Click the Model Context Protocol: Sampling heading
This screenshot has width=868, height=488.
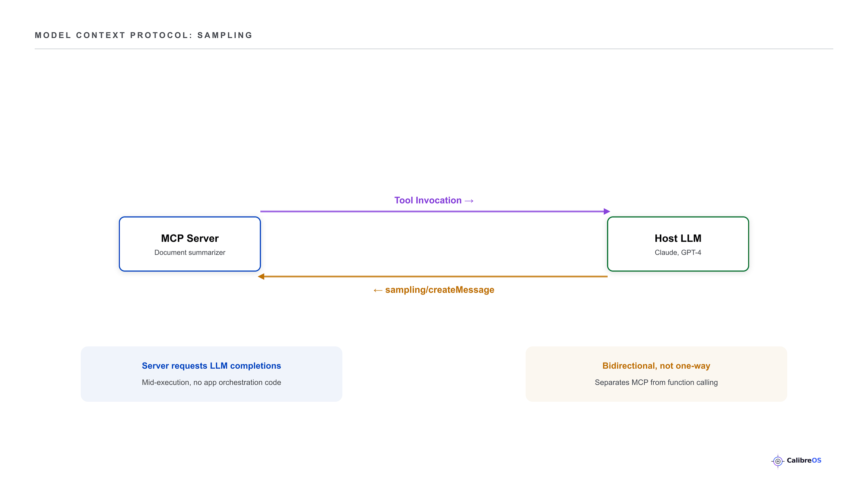(x=144, y=35)
